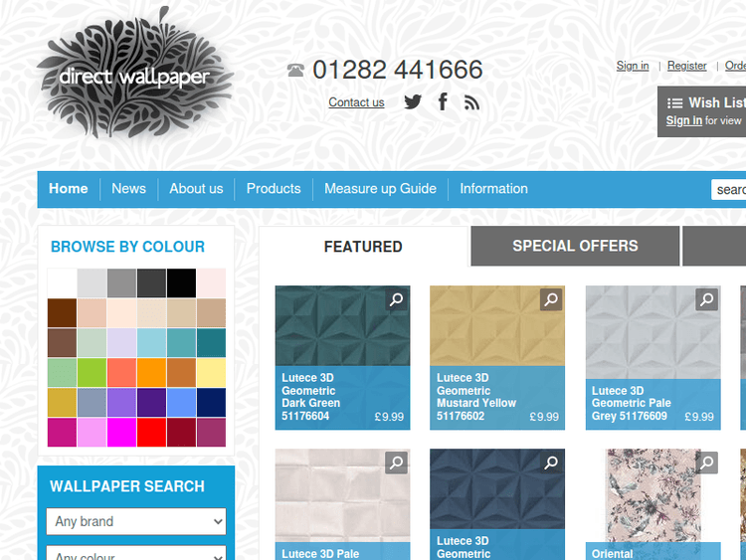Viewport: 746px width, 560px height.
Task: Select the Featured tab
Action: pos(363,247)
